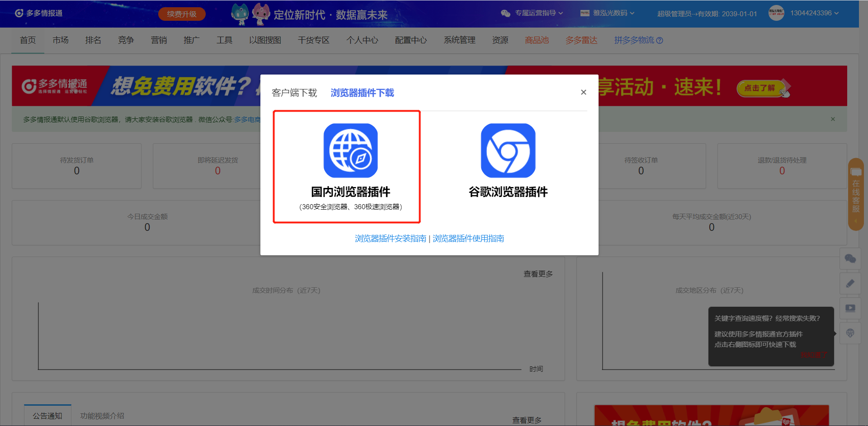Select 浏览器插件下载 tab
868x426 pixels.
point(362,93)
